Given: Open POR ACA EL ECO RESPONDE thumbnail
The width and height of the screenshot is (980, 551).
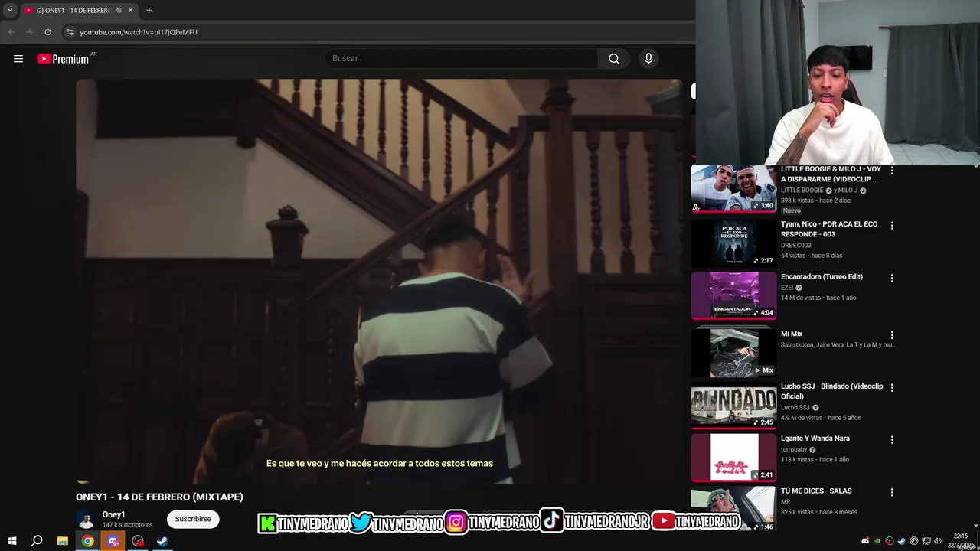Looking at the screenshot, I should click(733, 243).
